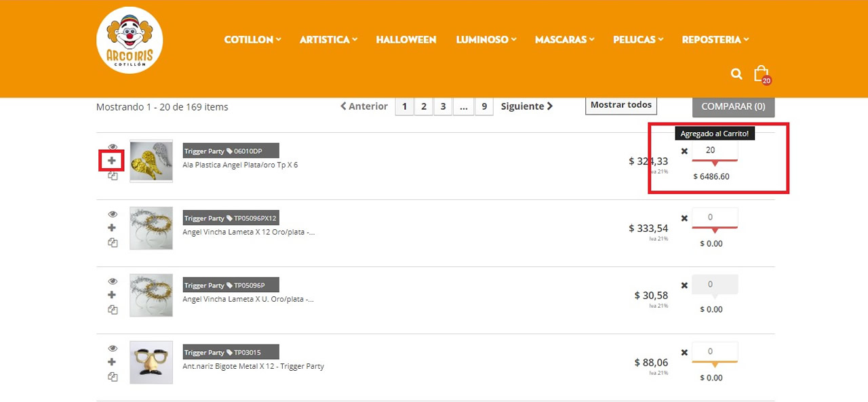Open Angel Vincha Lameta X U. Oro/plata link
Viewport: 868px width, 402px height.
248,299
